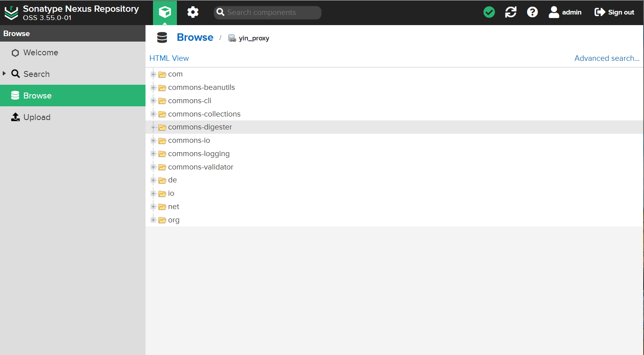This screenshot has height=355, width=644.
Task: Click the yin_proxy repository icon
Action: coord(232,38)
